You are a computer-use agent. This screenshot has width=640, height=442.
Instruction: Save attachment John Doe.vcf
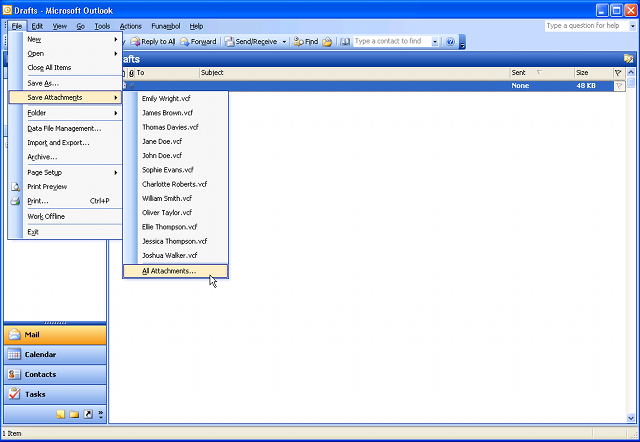pyautogui.click(x=176, y=155)
